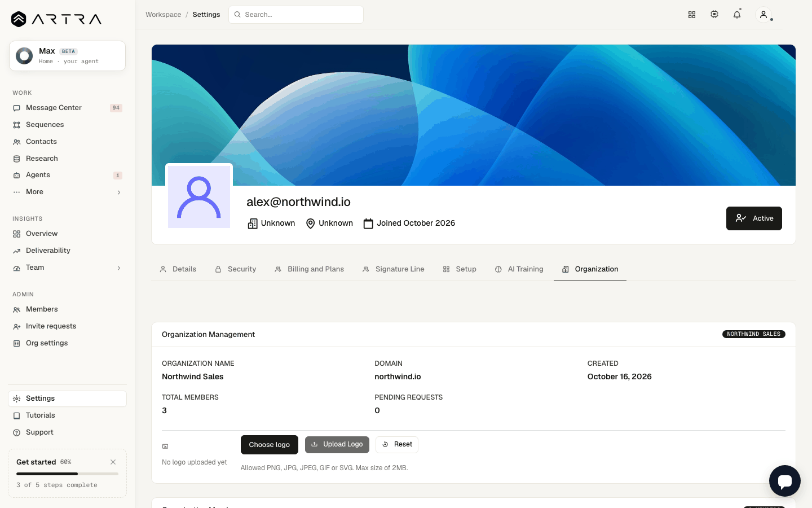Click the Workspace breadcrumb link
Screen dimensions: 812x508
164,15
